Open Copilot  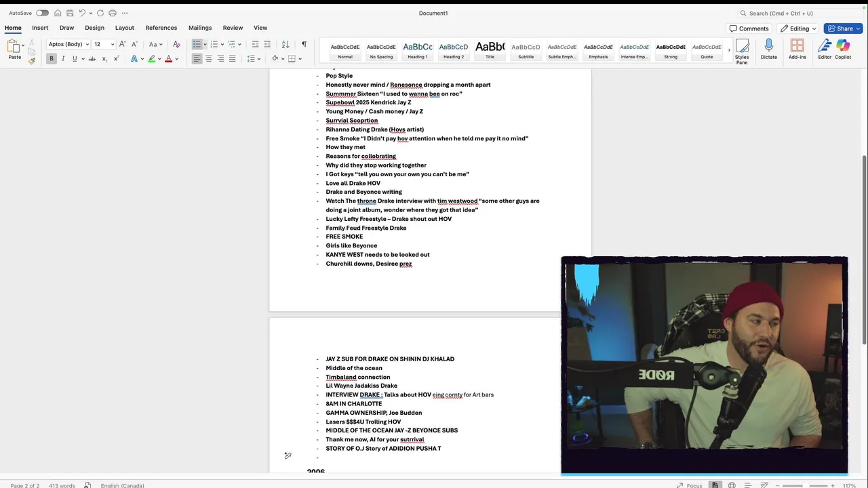[x=843, y=49]
